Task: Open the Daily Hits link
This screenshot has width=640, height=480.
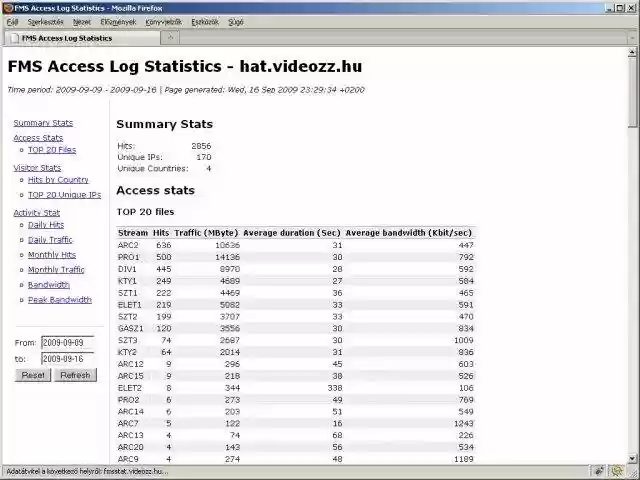Action: tap(46, 224)
